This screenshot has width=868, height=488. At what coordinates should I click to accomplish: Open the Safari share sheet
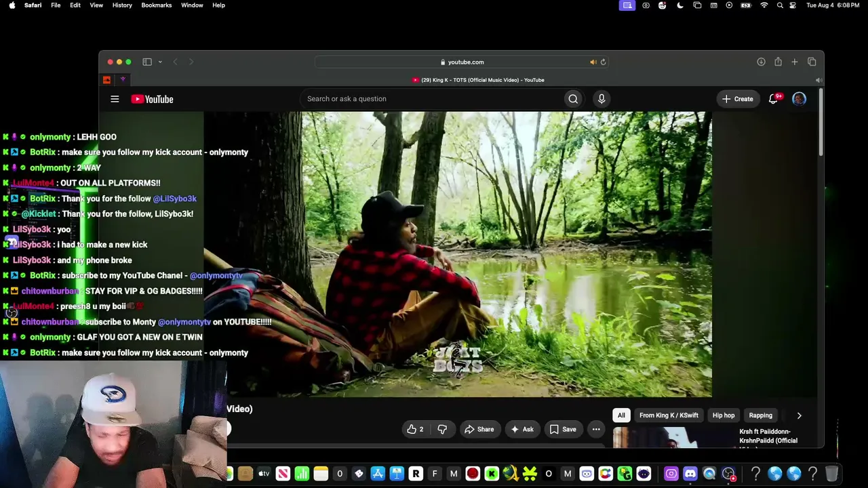[x=778, y=62]
